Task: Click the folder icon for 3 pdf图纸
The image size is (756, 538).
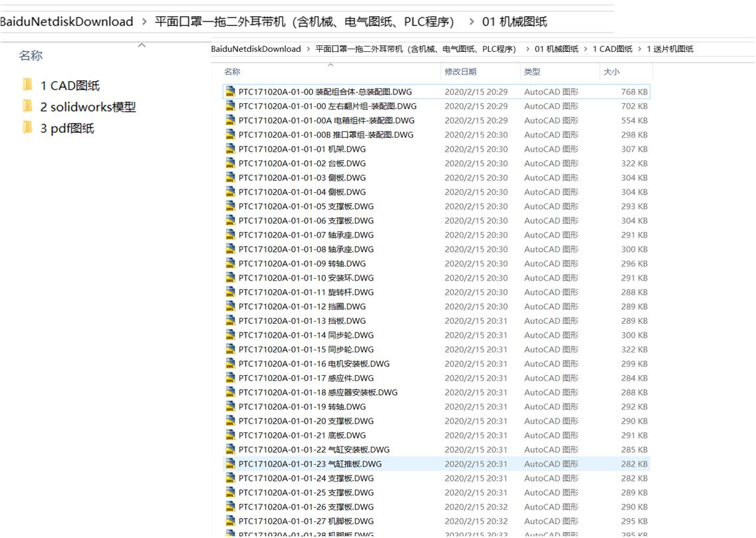Action: (x=28, y=128)
